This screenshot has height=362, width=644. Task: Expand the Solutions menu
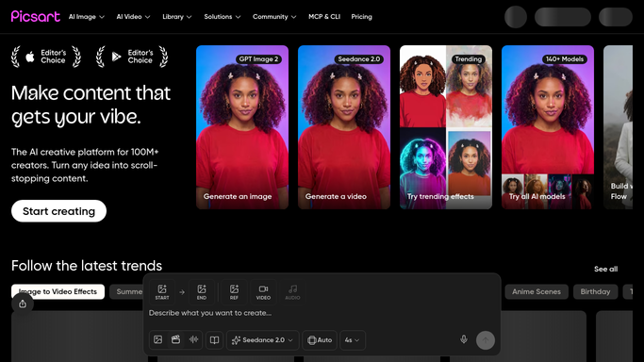(x=223, y=17)
